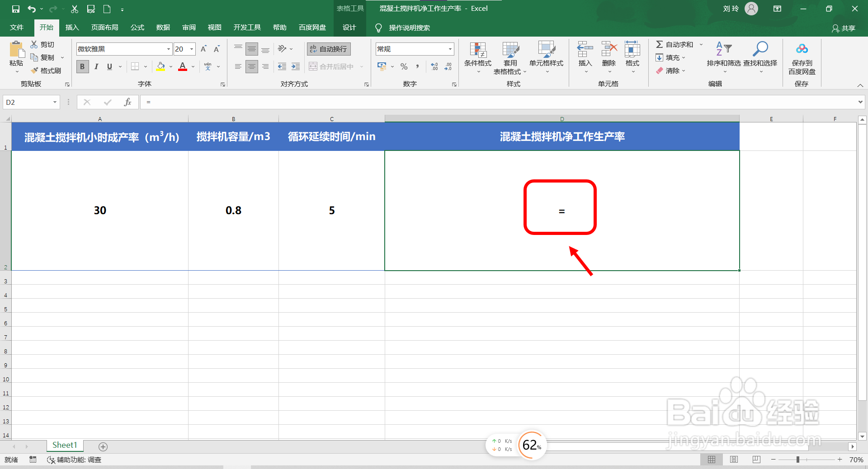Increase font size with the larger A icon
This screenshot has width=868, height=469.
(203, 49)
